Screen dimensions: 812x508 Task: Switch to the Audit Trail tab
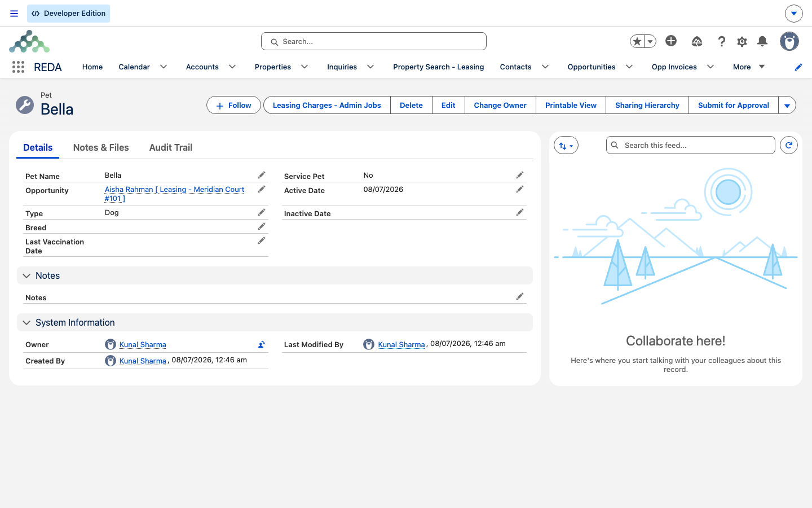click(x=171, y=147)
